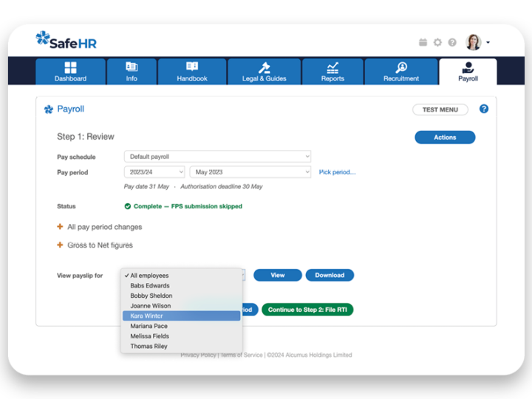This screenshot has height=399, width=532.
Task: Expand All pay period changes
Action: click(100, 227)
